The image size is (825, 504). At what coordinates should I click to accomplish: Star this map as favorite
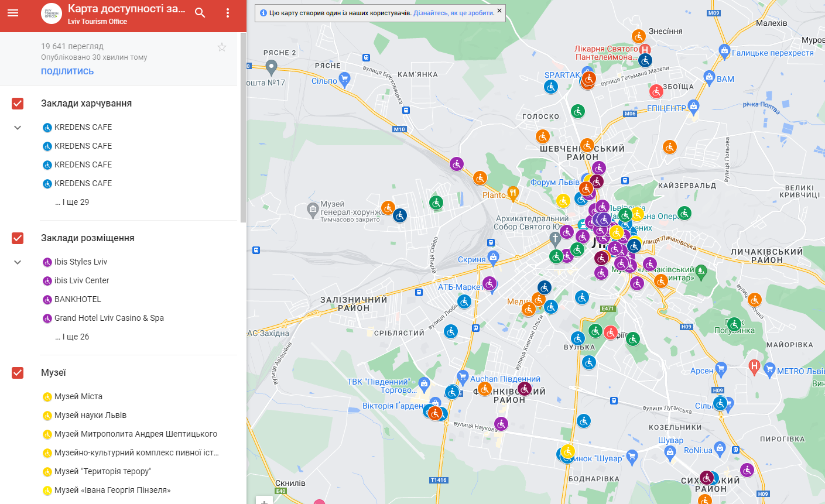click(x=222, y=47)
